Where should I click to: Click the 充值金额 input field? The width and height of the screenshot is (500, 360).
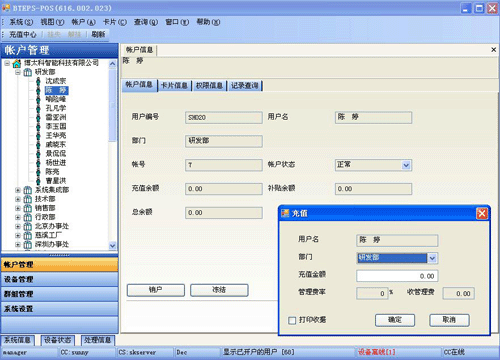397,276
